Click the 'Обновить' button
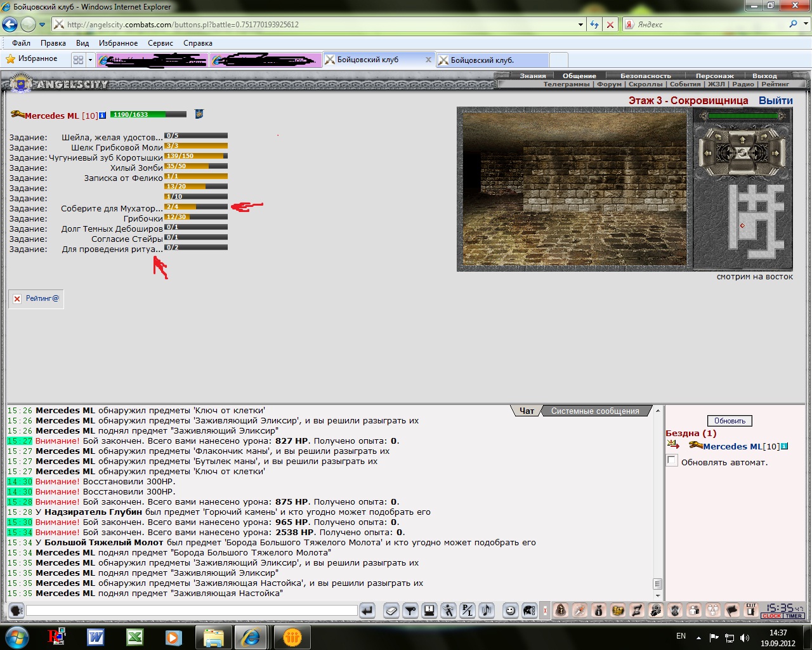The image size is (812, 650). [x=730, y=421]
